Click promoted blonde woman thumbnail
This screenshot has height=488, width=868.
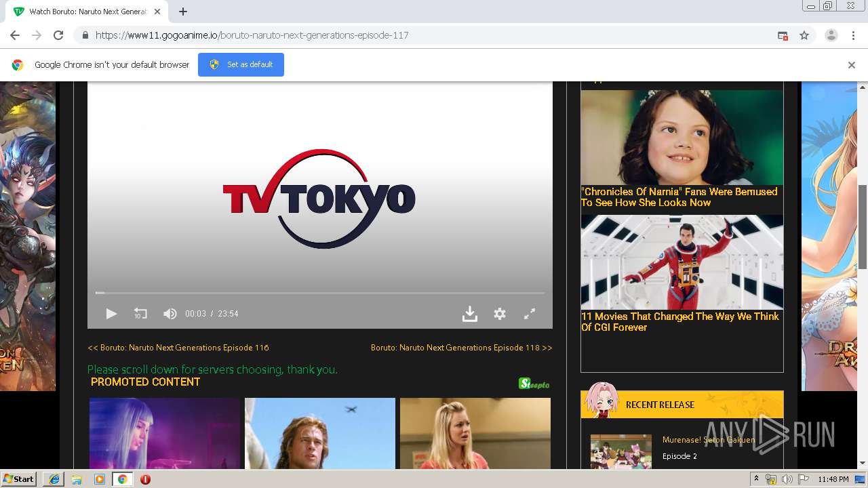tap(475, 434)
